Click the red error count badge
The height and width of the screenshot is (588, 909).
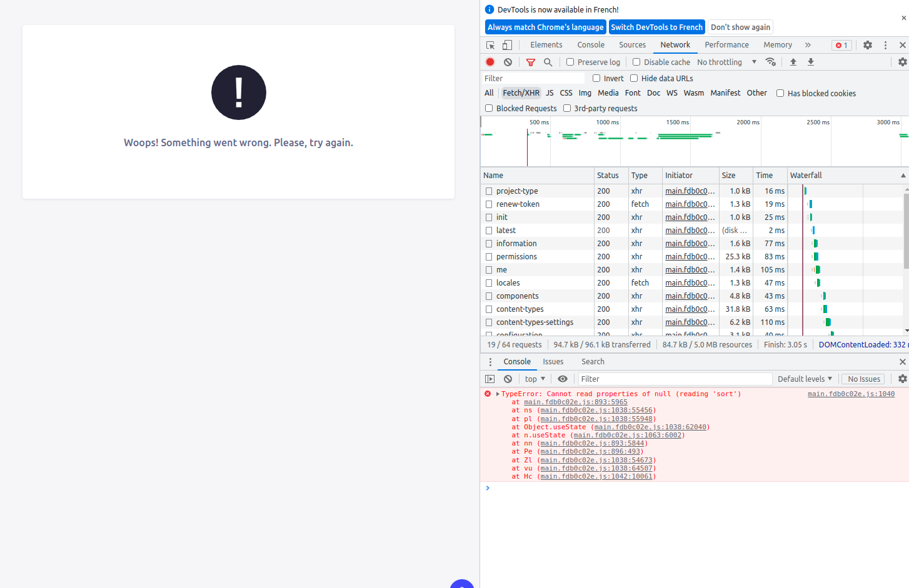pyautogui.click(x=841, y=45)
